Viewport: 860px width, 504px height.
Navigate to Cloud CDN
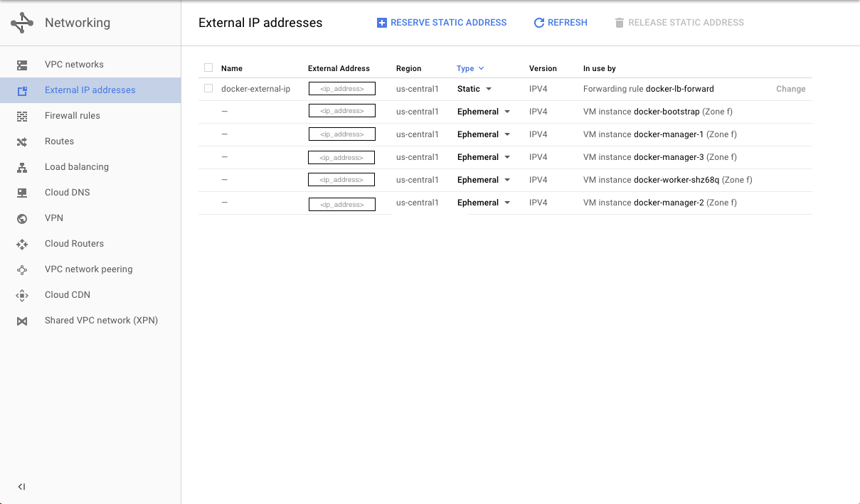point(90,295)
